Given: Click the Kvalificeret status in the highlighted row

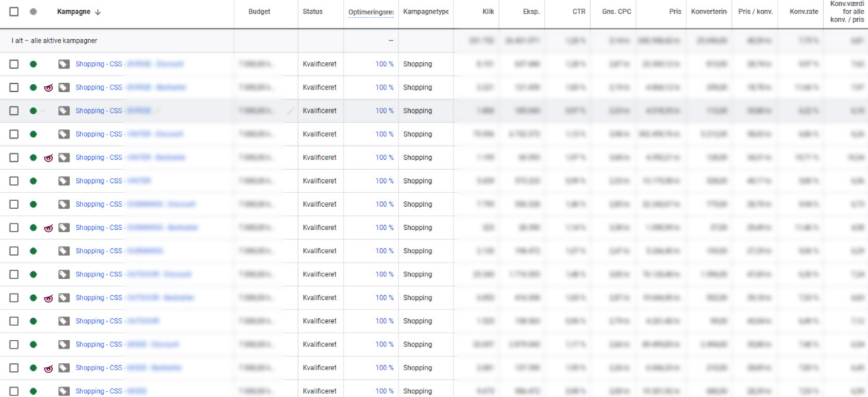Looking at the screenshot, I should tap(320, 111).
